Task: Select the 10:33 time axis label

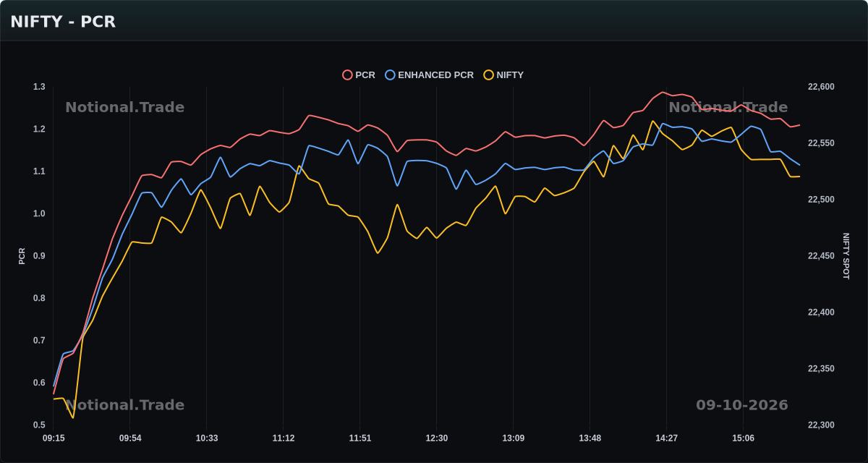Action: click(x=207, y=438)
